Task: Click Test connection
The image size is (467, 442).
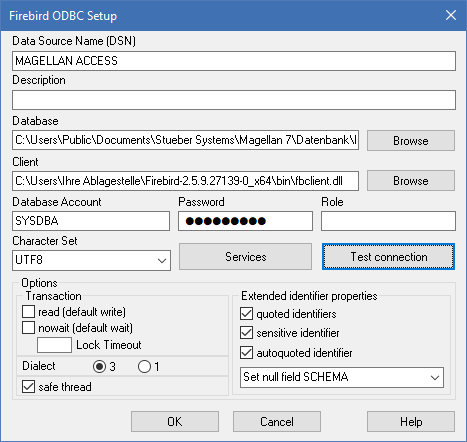Action: tap(388, 257)
